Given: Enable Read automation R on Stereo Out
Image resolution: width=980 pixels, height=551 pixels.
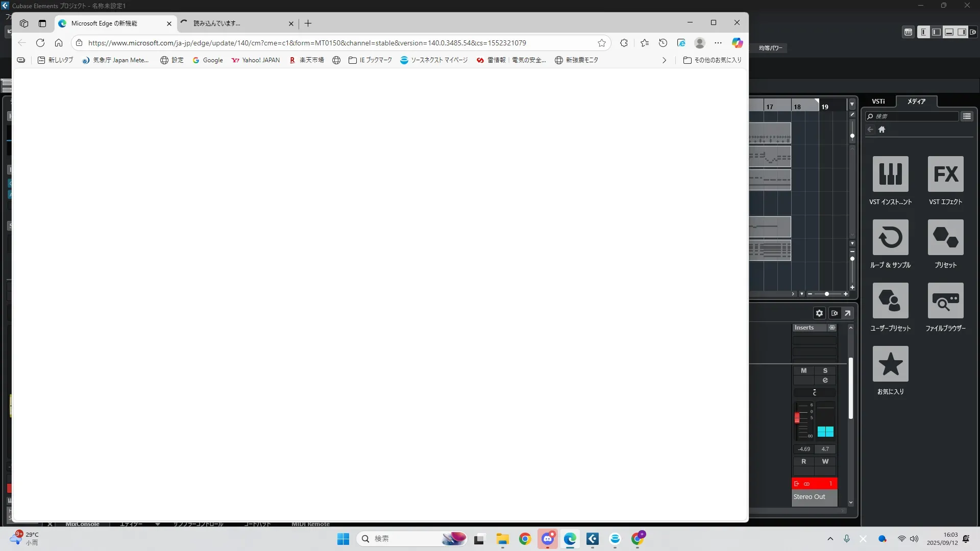Looking at the screenshot, I should click(804, 461).
